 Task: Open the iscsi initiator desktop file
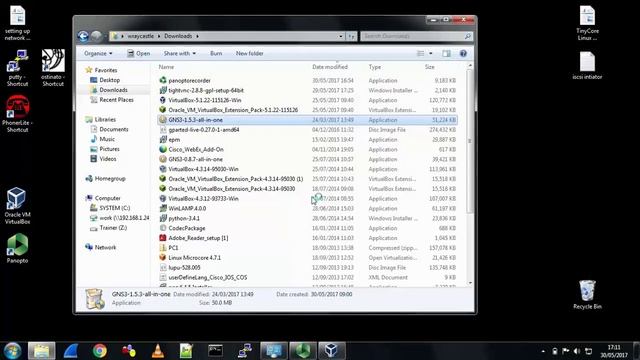click(587, 65)
